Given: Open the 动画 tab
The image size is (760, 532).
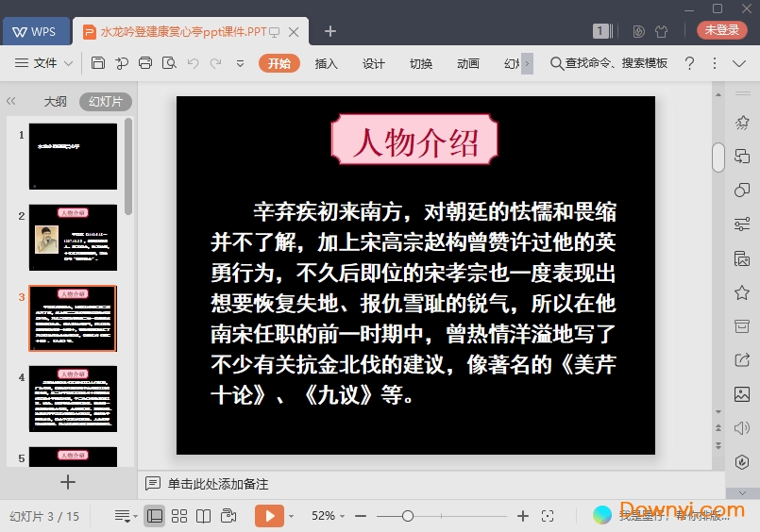Looking at the screenshot, I should click(468, 63).
